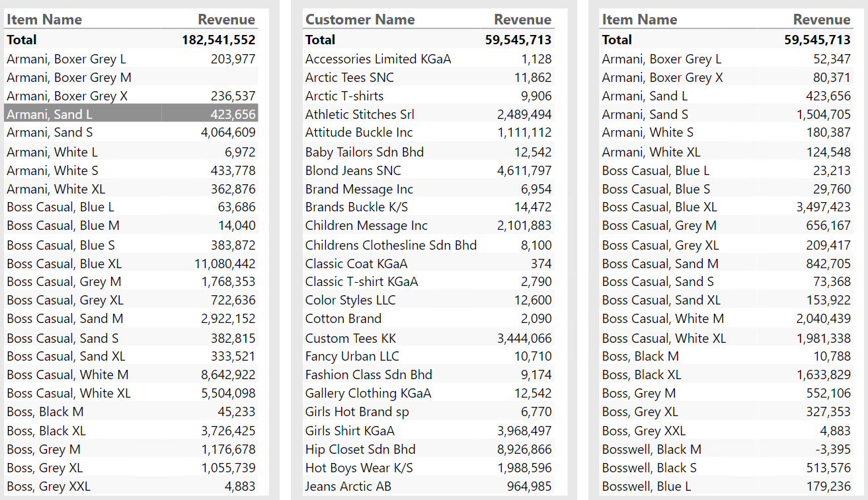Click the Girls Hot Brand sp row
Image resolution: width=868 pixels, height=500 pixels.
point(428,411)
